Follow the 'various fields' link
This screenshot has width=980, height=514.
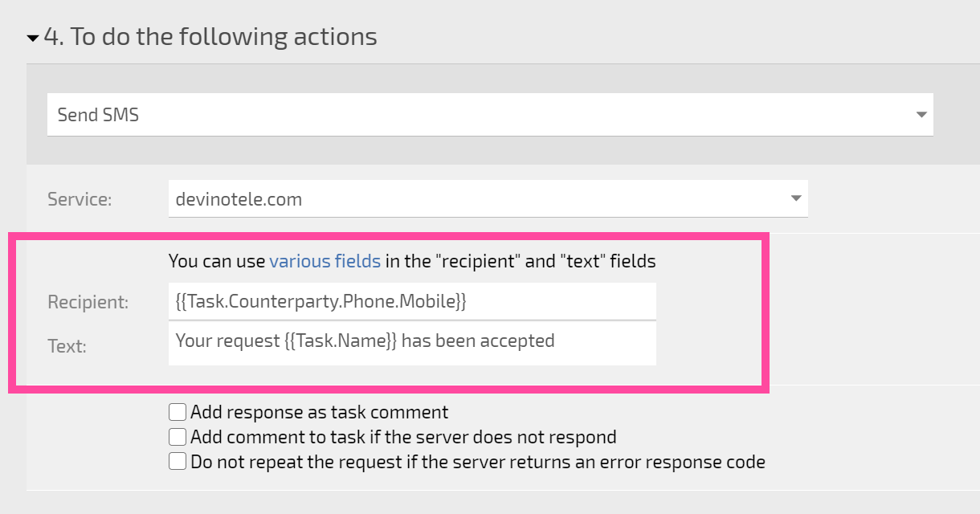325,261
